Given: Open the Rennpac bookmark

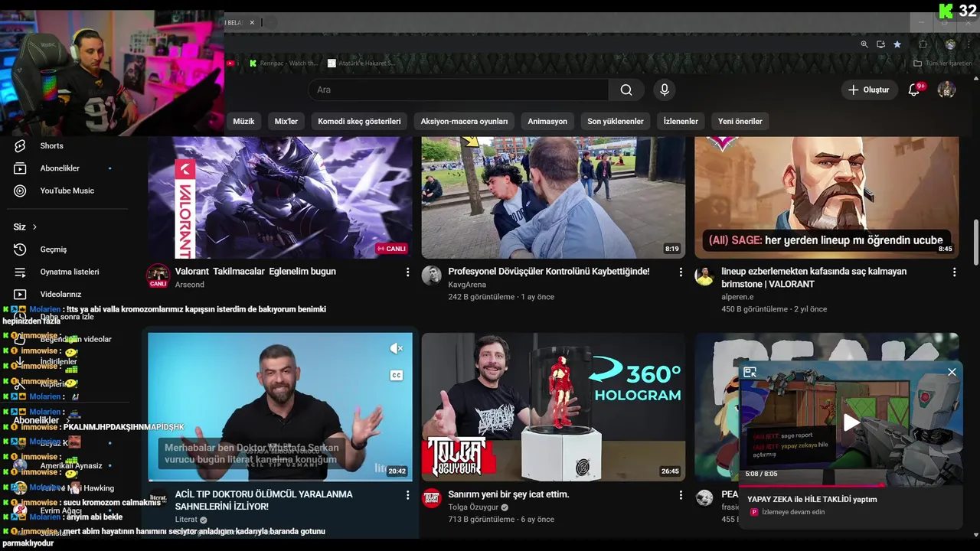Looking at the screenshot, I should [283, 64].
